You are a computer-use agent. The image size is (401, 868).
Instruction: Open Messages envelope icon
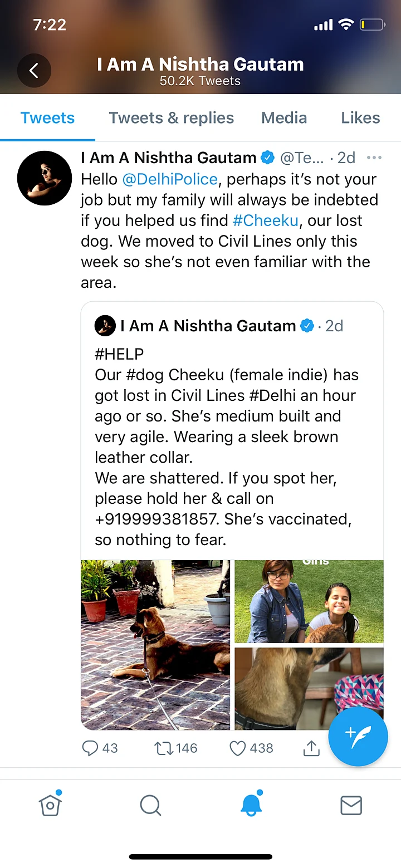(351, 805)
